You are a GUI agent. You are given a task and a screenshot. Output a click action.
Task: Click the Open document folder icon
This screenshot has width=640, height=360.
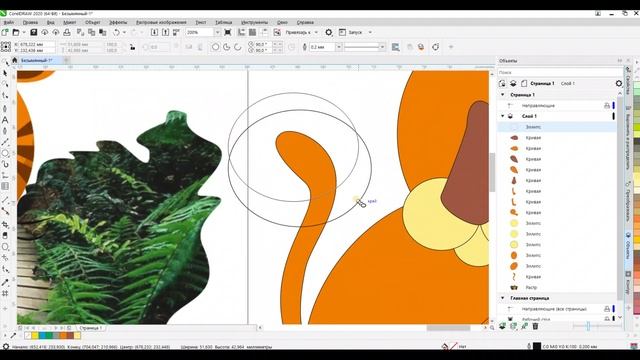16,32
